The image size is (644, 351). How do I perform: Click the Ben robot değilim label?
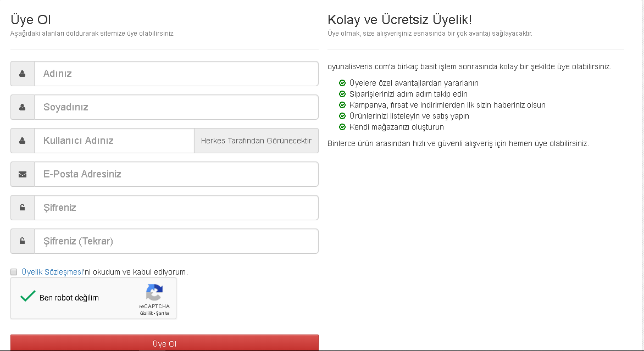coord(69,298)
